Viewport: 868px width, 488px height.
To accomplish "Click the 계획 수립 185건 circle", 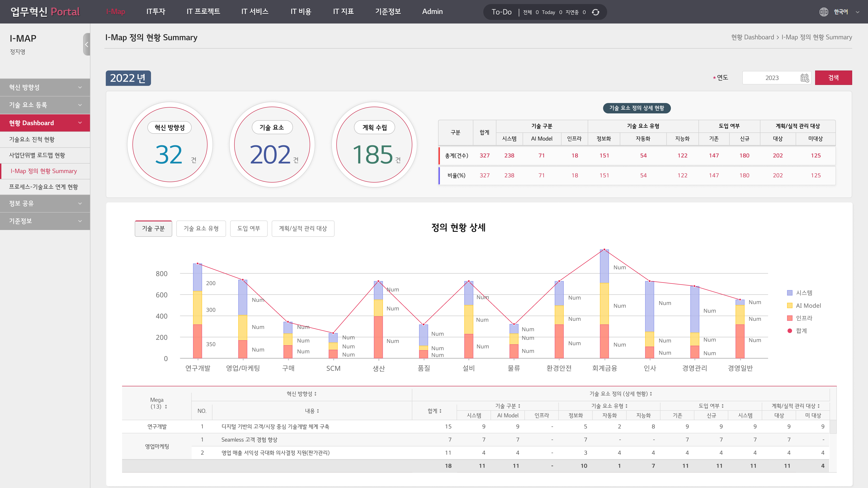I will 374,145.
